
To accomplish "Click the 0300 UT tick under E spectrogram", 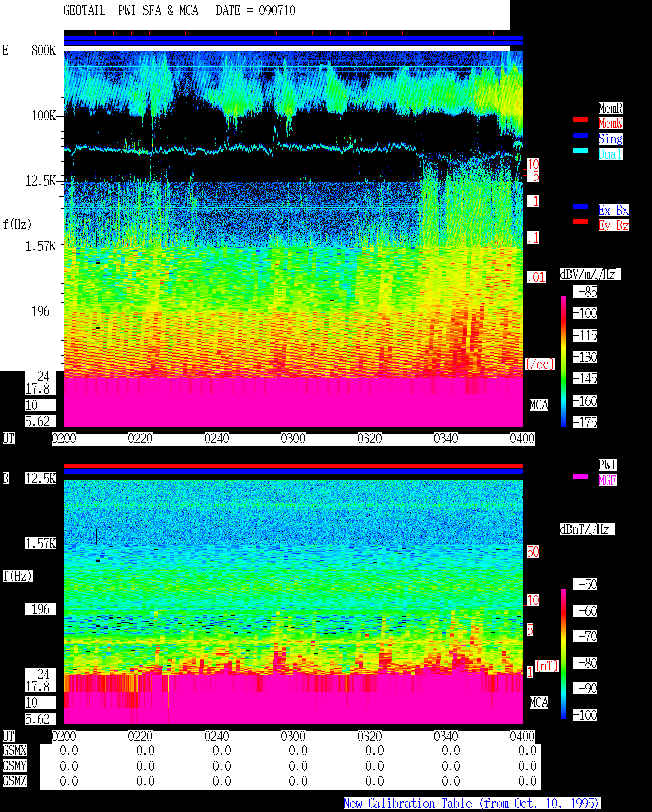I will tap(293, 439).
